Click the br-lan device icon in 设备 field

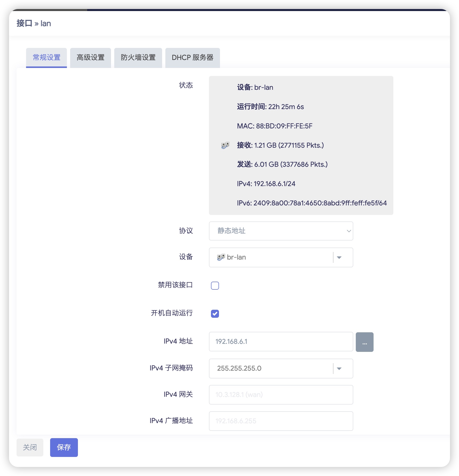tap(220, 257)
